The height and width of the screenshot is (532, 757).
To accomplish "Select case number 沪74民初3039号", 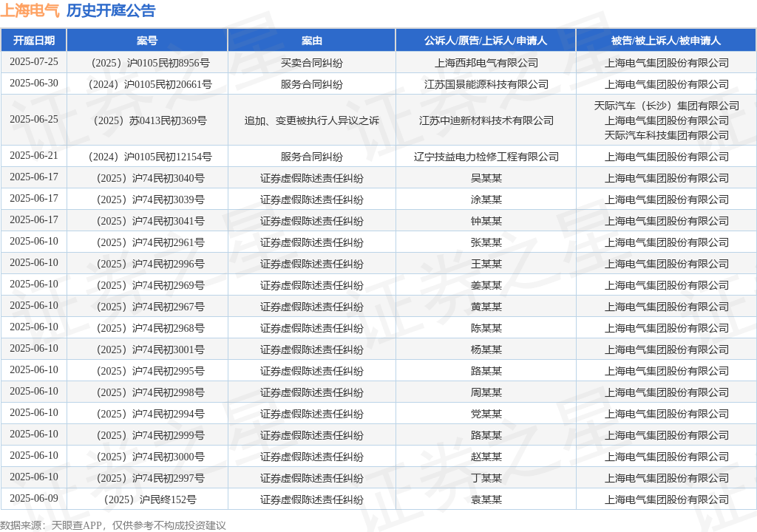I will (150, 199).
